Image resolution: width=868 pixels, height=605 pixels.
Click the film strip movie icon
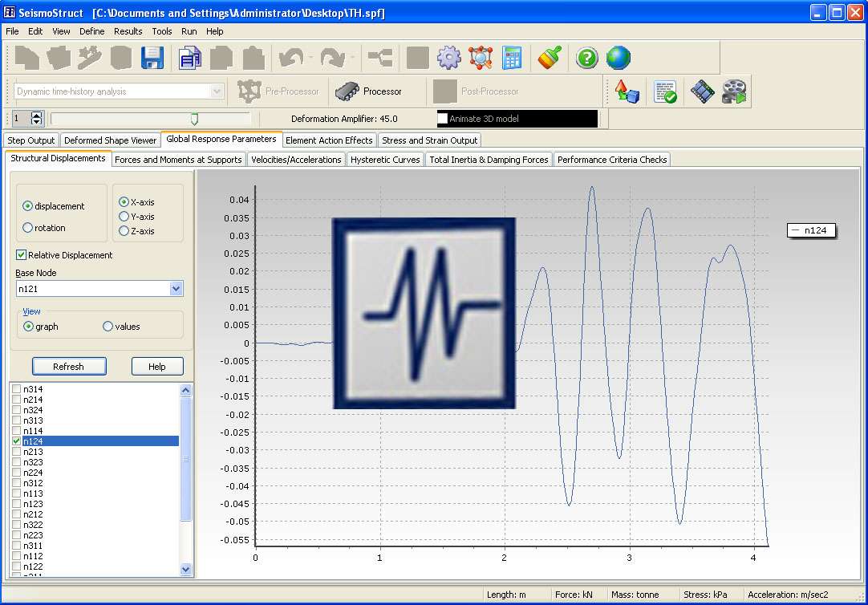tap(702, 91)
